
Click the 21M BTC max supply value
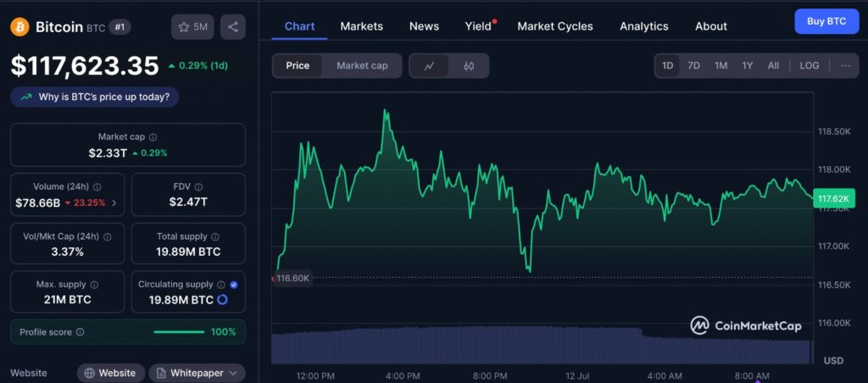click(x=68, y=300)
